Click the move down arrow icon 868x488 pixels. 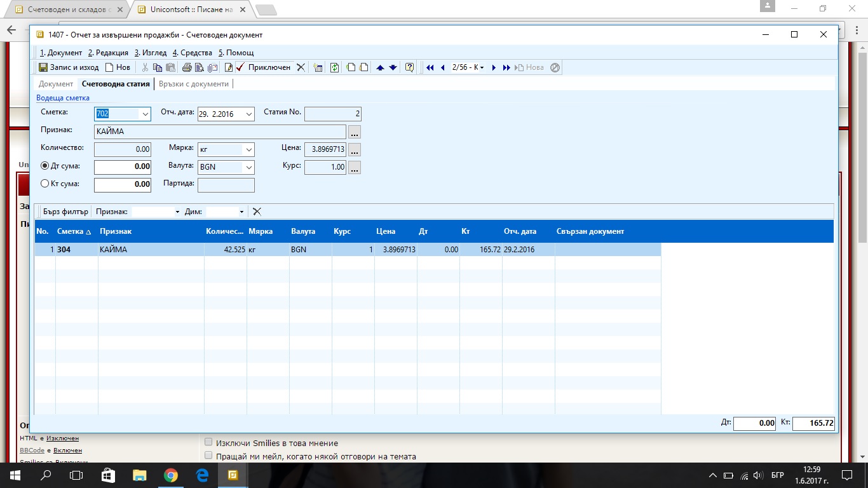(x=393, y=67)
